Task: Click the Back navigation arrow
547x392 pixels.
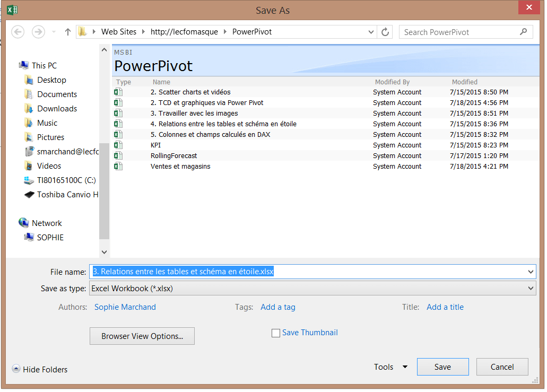Action: tap(18, 32)
